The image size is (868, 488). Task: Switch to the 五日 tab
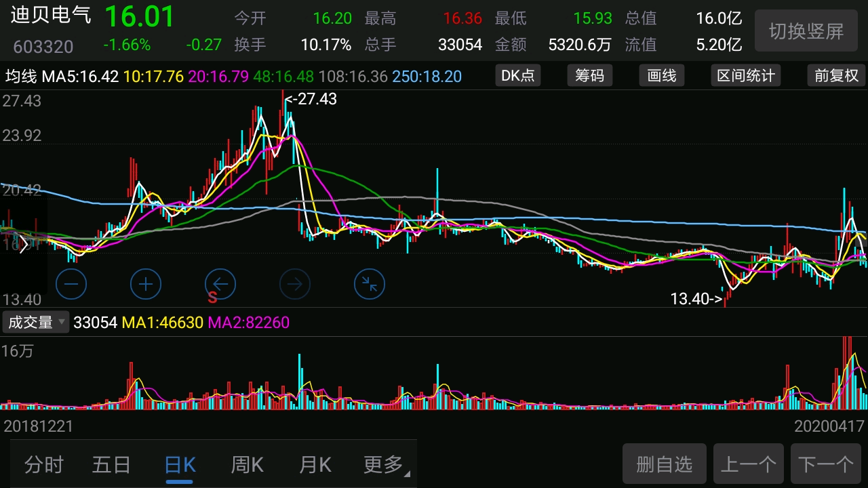(x=111, y=465)
